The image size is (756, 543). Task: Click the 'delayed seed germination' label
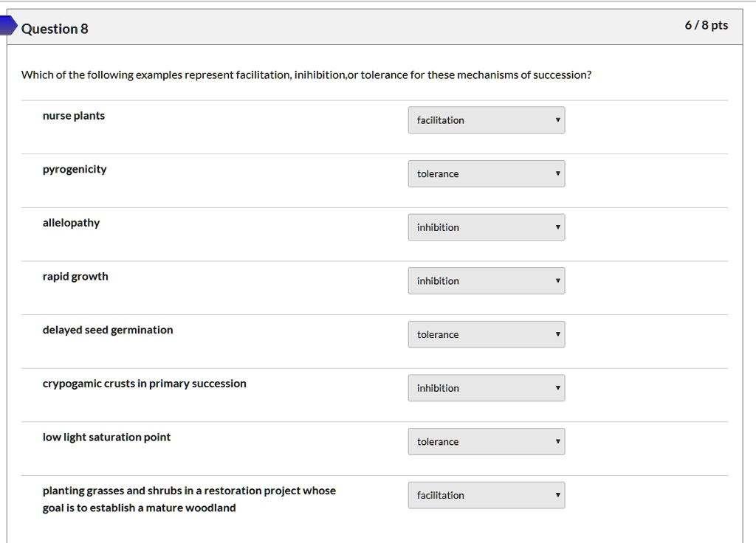click(x=108, y=330)
